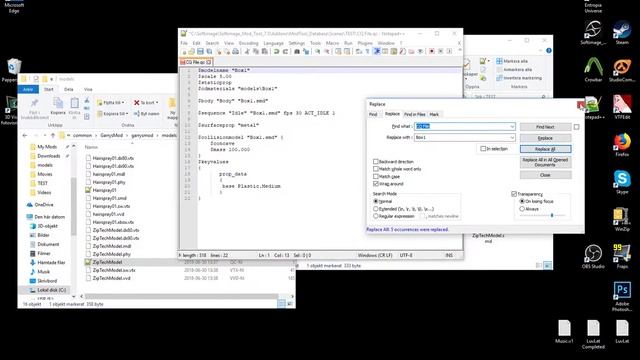Enable the In selection checkbox
This screenshot has width=640, height=360.
click(483, 149)
